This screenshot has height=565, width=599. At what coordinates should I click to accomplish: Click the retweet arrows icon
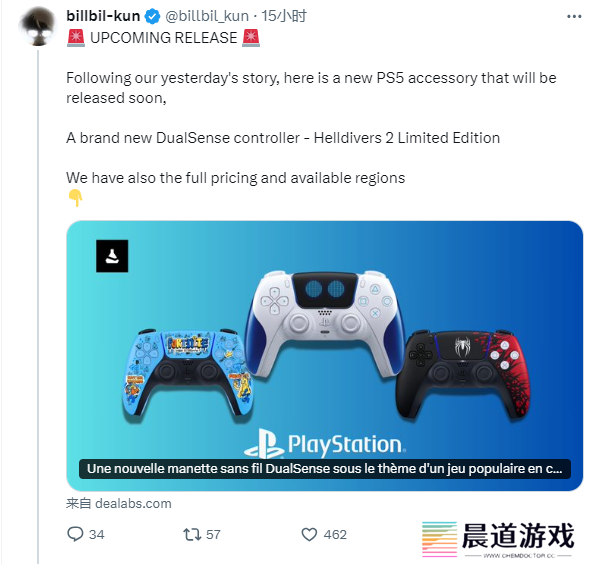click(192, 534)
